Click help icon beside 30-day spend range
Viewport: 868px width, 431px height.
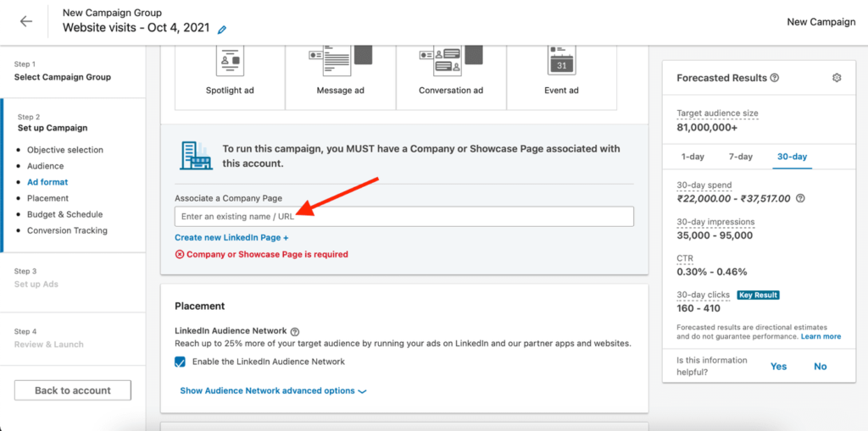[800, 199]
